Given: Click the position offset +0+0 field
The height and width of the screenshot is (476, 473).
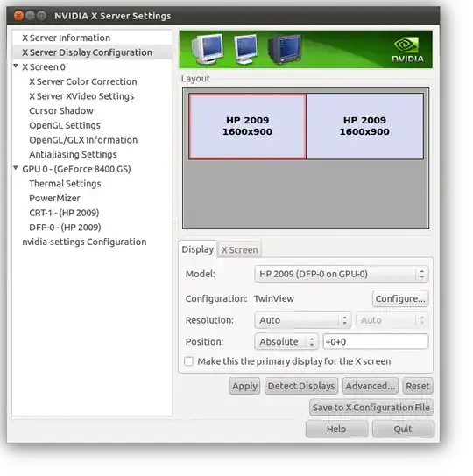Looking at the screenshot, I should [x=376, y=342].
